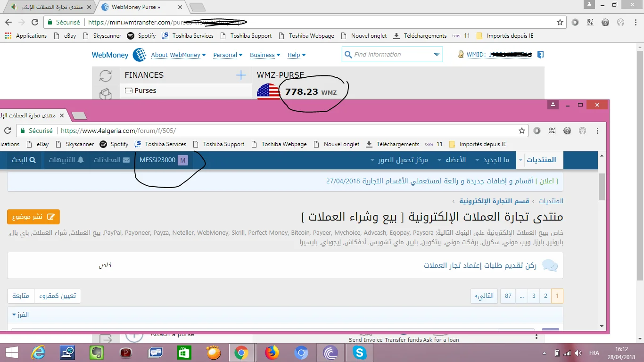Open Skype from the taskbar
Screen dimensions: 644x362
pos(359,353)
